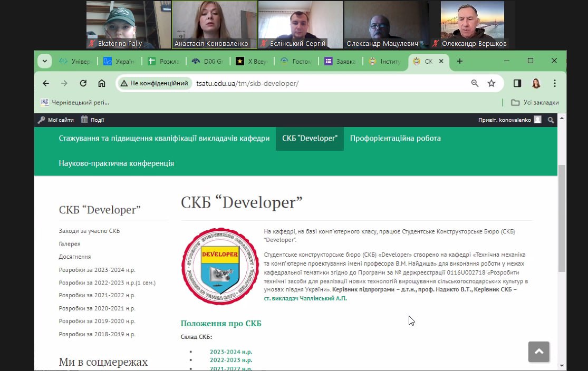Open the 'Мої сайти' admin menu

coord(56,120)
